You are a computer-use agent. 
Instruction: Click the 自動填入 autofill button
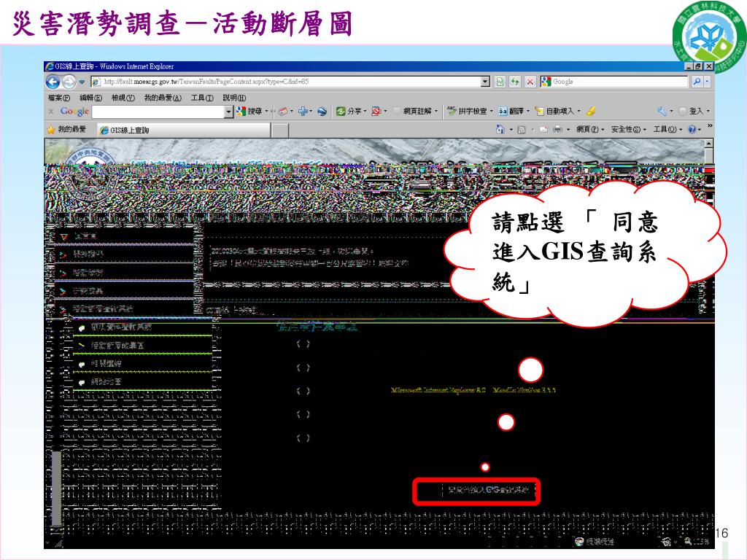tap(554, 112)
